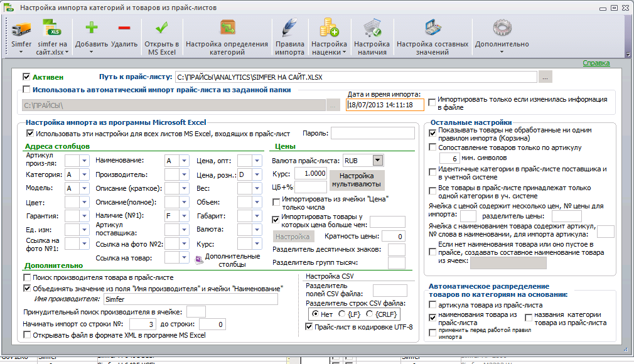The height and width of the screenshot is (364, 634).
Task: Check 'Поиск производителя товара в прайс-листе'
Action: (27, 277)
